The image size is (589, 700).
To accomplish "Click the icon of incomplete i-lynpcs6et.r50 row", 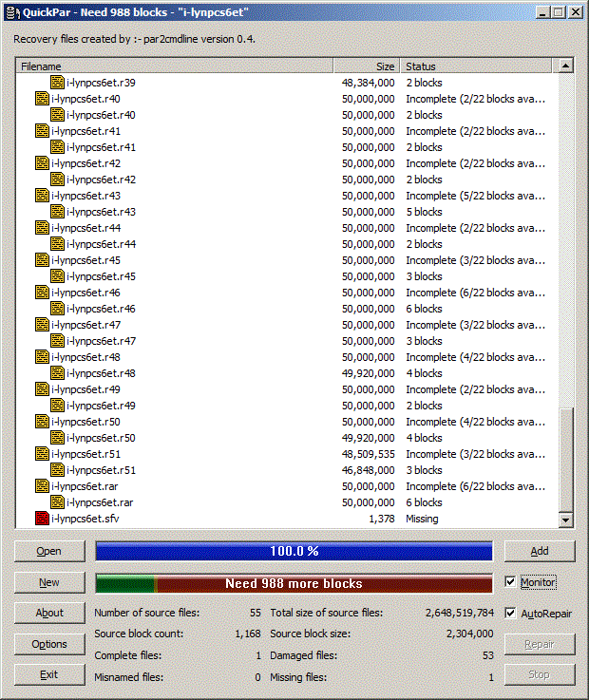I will [x=42, y=422].
